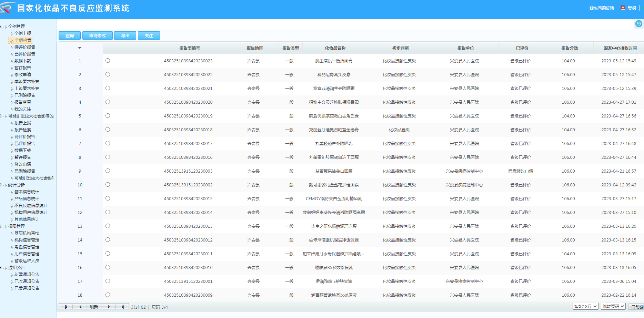The width and height of the screenshot is (644, 318).
Task: Click the 导出 export button
Action: coord(125,36)
